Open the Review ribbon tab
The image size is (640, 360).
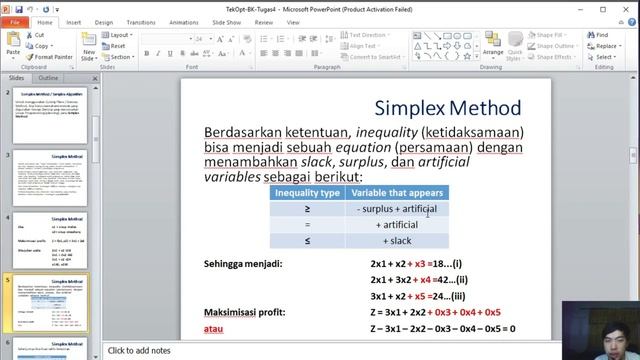264,22
